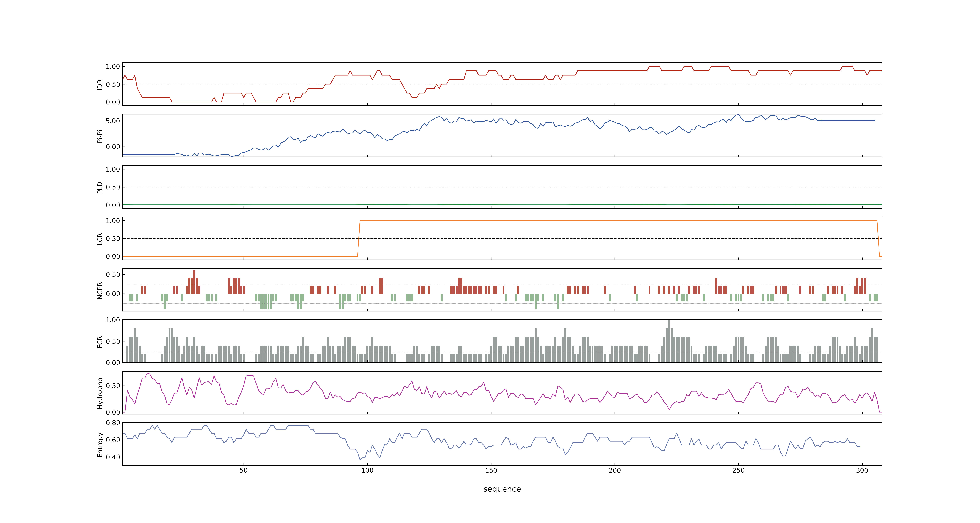Click the x-axis tick label 150
Screen dimensions: 980x523
click(x=491, y=470)
